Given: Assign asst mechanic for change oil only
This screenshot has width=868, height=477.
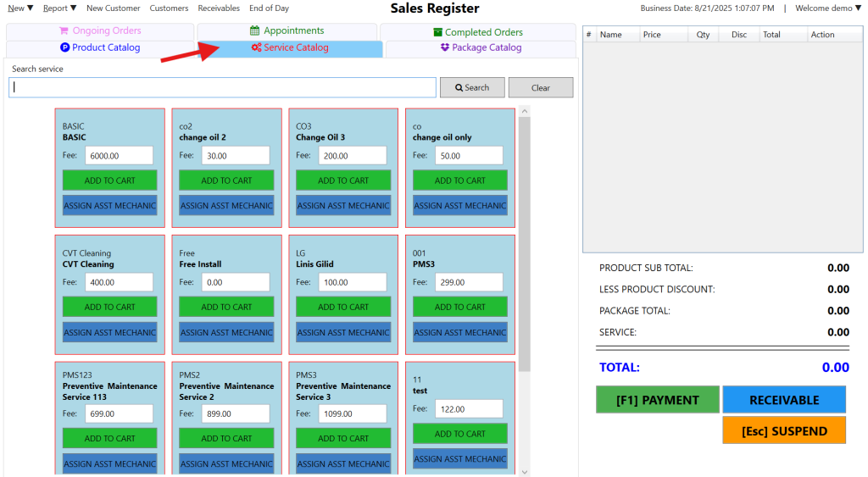Looking at the screenshot, I should (460, 205).
